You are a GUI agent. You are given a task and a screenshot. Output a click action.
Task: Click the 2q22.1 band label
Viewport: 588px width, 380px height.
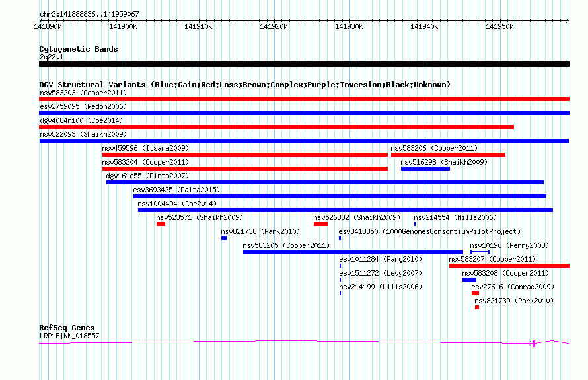52,57
